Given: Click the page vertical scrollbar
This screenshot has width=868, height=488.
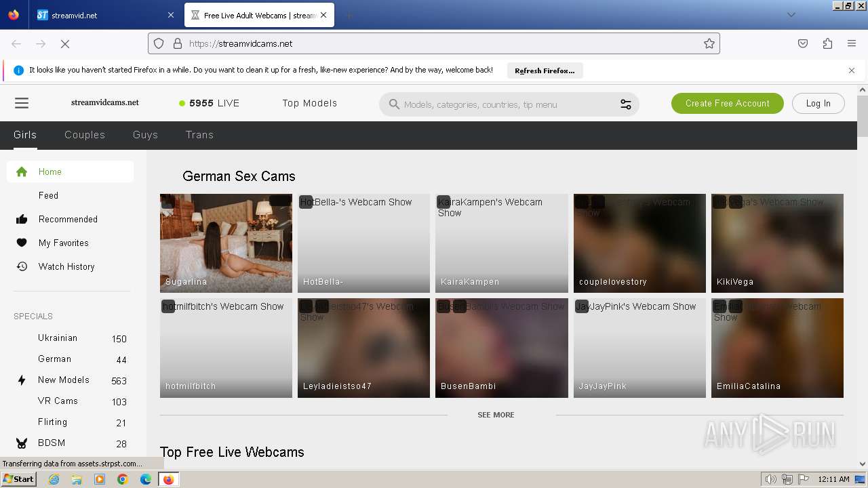Looking at the screenshot, I should tap(863, 117).
